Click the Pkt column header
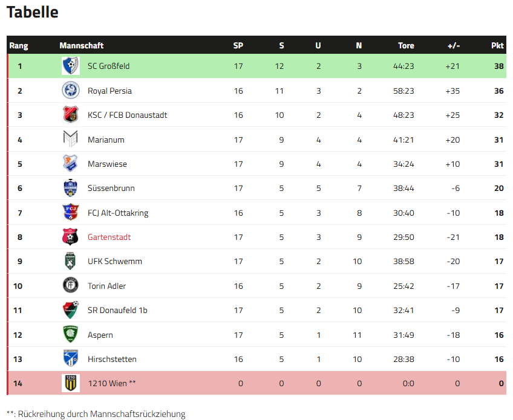The width and height of the screenshot is (513, 420). tap(497, 45)
